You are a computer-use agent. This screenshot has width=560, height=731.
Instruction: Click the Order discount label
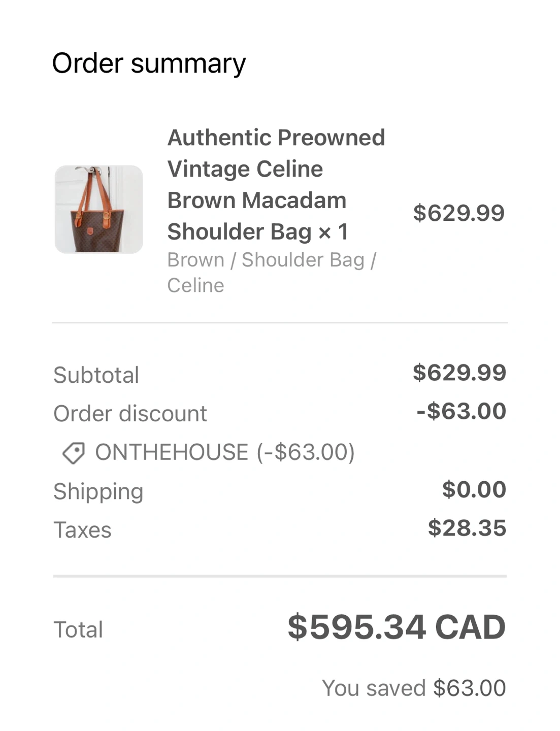coord(130,414)
